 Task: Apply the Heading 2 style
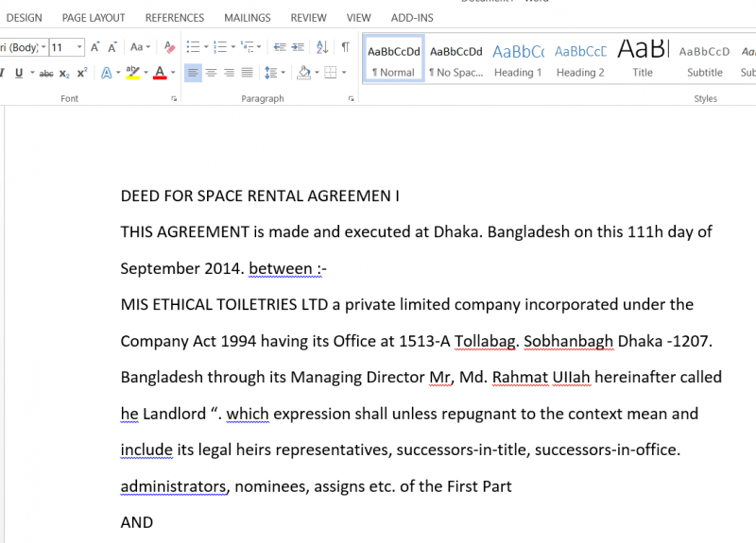coord(580,59)
